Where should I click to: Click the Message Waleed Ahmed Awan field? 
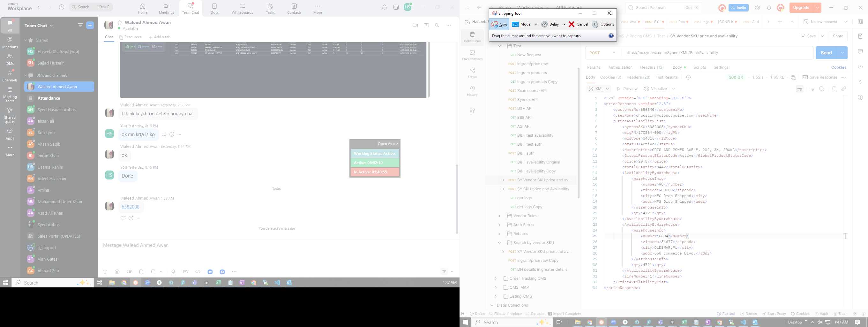278,246
